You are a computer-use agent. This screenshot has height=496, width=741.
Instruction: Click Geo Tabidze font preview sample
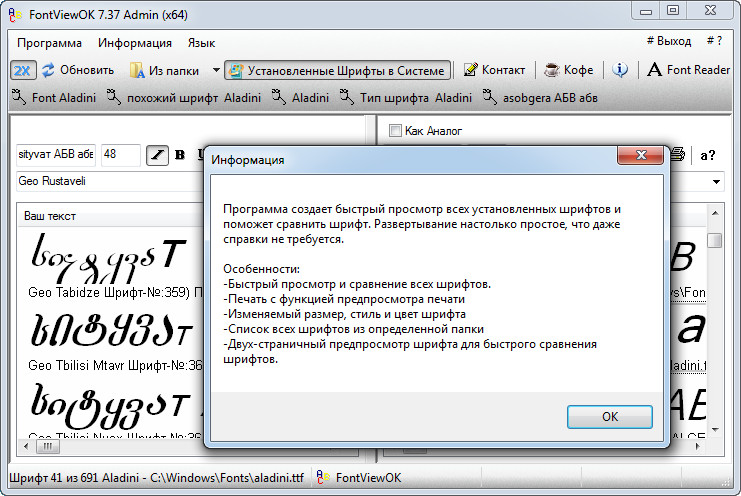click(110, 258)
